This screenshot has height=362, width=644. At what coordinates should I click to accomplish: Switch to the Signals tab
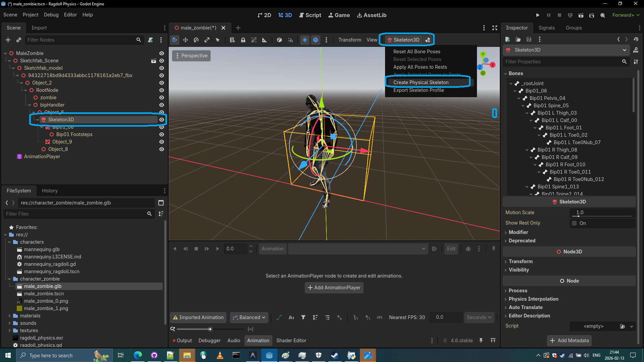546,28
